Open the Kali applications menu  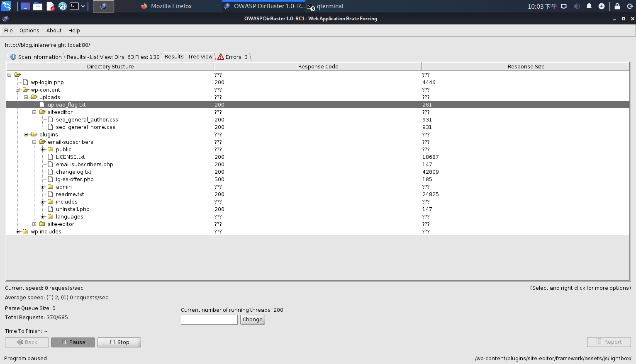coord(6,6)
